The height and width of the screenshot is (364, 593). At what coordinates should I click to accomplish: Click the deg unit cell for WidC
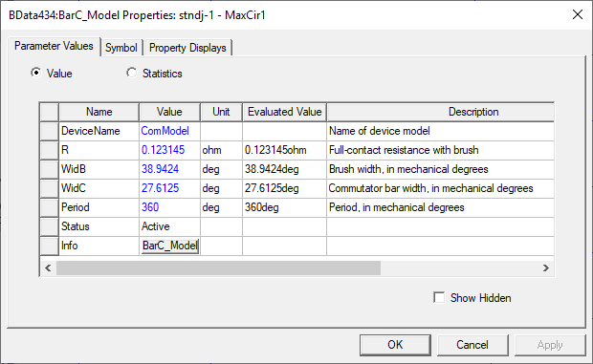click(x=221, y=188)
